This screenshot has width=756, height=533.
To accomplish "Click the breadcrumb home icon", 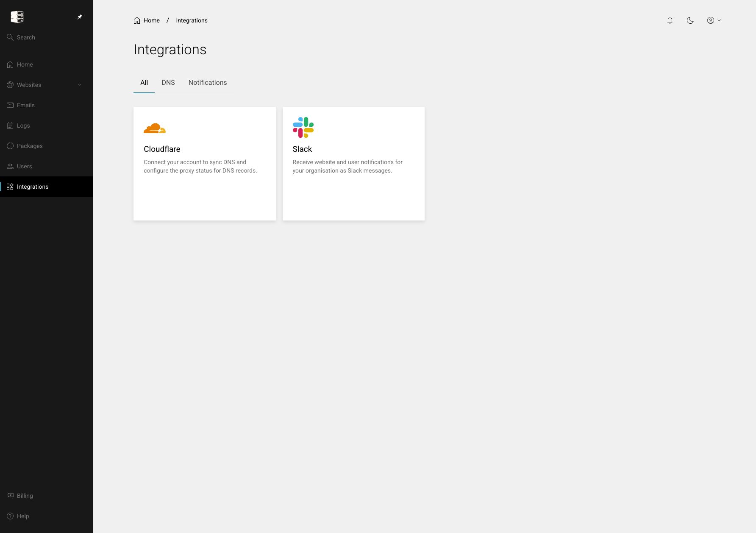I will (x=137, y=20).
